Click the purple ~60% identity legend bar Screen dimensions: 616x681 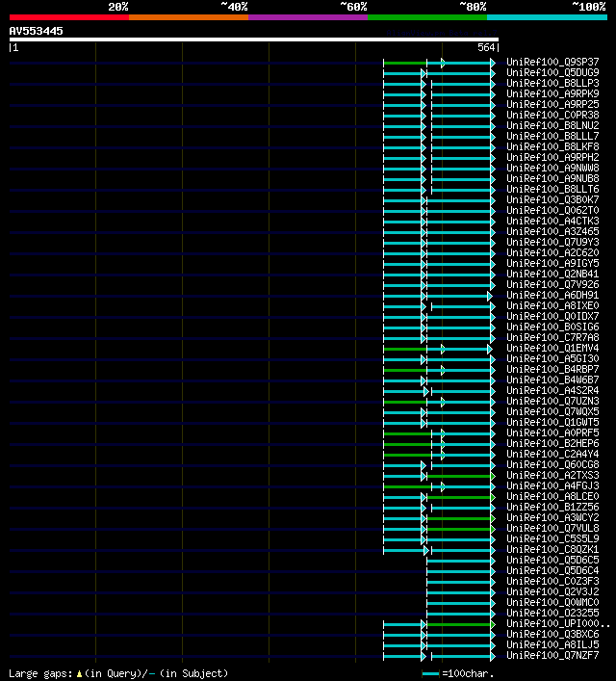308,17
